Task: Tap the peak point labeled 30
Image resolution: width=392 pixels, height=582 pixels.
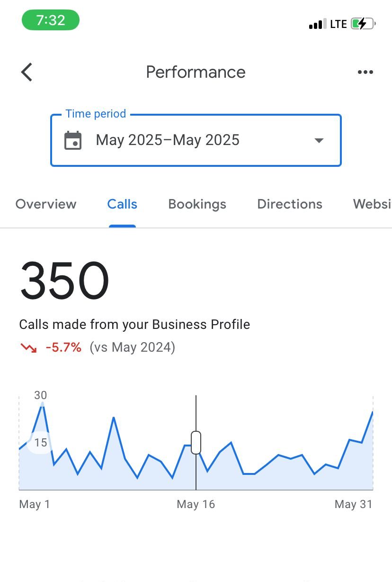Action: pyautogui.click(x=43, y=402)
